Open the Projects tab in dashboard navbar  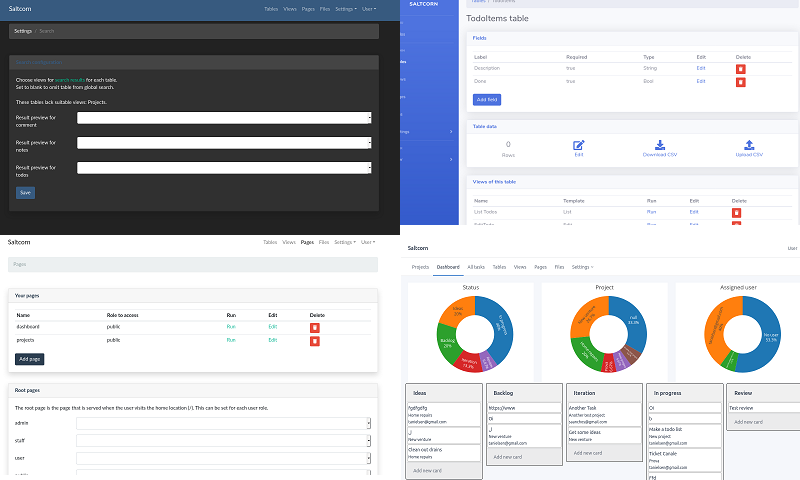pos(420,267)
